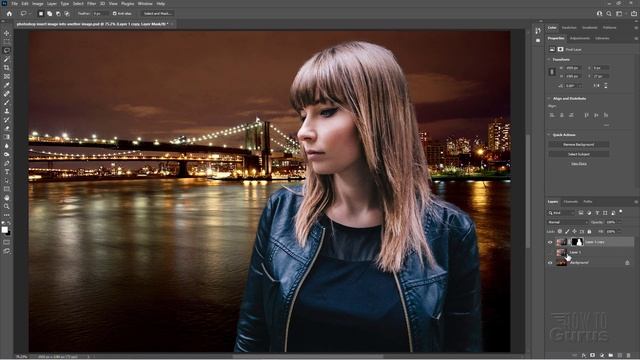Image resolution: width=640 pixels, height=360 pixels.
Task: Select the Zoom tool
Action: point(7,206)
